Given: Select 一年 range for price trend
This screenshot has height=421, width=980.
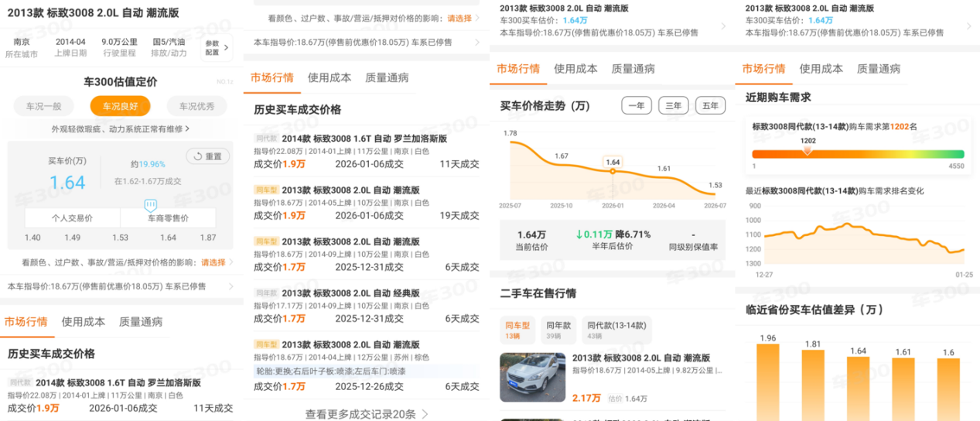Looking at the screenshot, I should point(637,106).
